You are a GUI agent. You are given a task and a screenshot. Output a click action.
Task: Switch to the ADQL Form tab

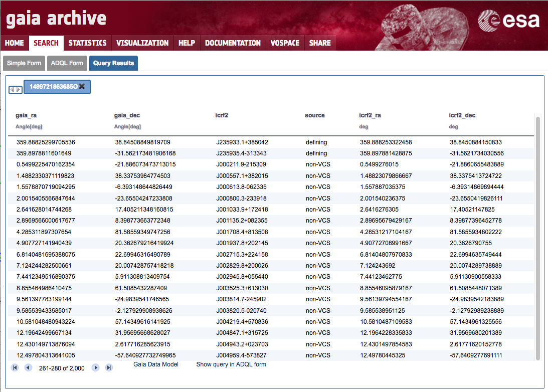67,63
